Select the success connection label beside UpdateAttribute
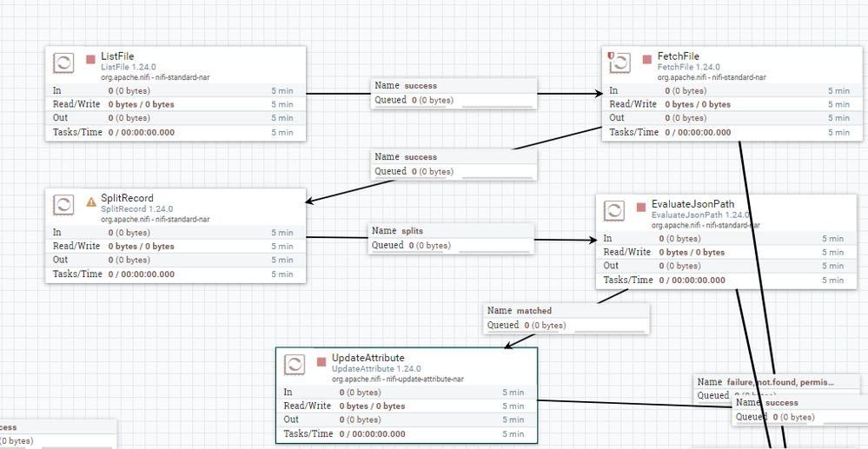The width and height of the screenshot is (868, 449). (x=800, y=410)
